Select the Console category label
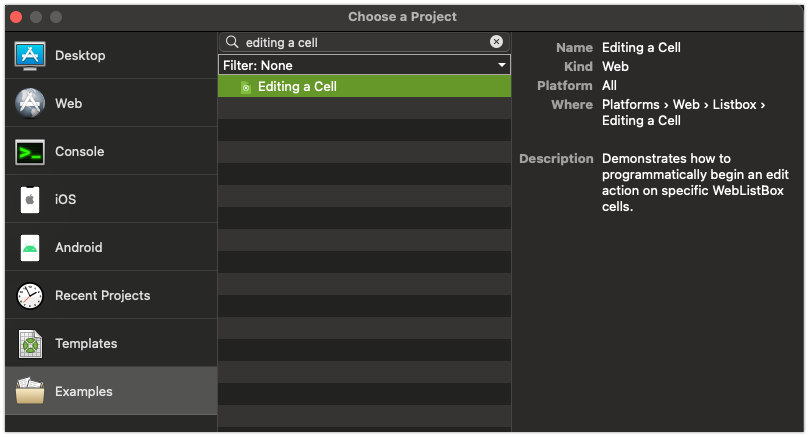 click(79, 152)
